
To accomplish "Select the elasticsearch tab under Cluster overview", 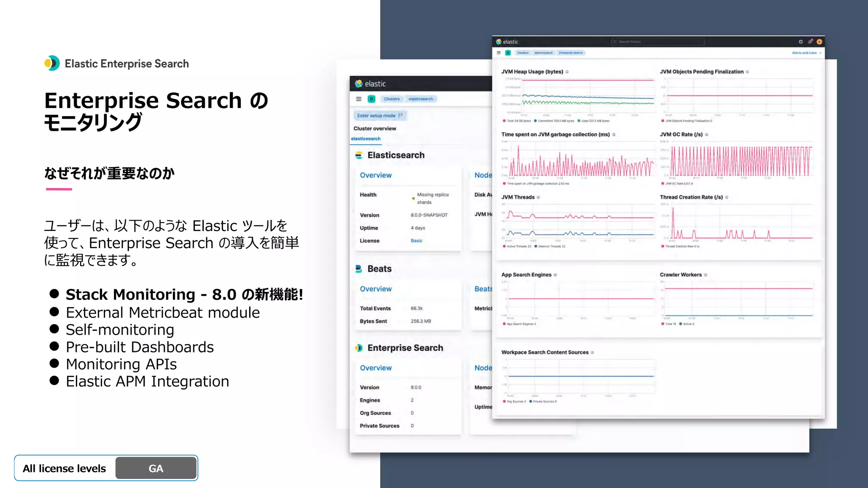I will [366, 139].
